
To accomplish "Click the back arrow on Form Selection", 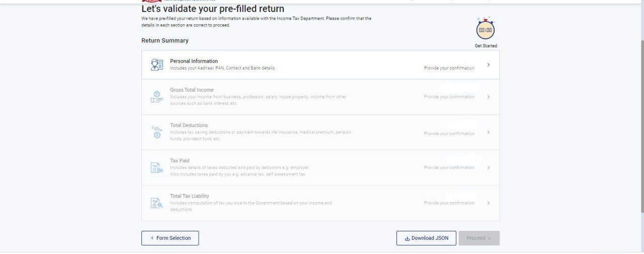I will coord(151,238).
